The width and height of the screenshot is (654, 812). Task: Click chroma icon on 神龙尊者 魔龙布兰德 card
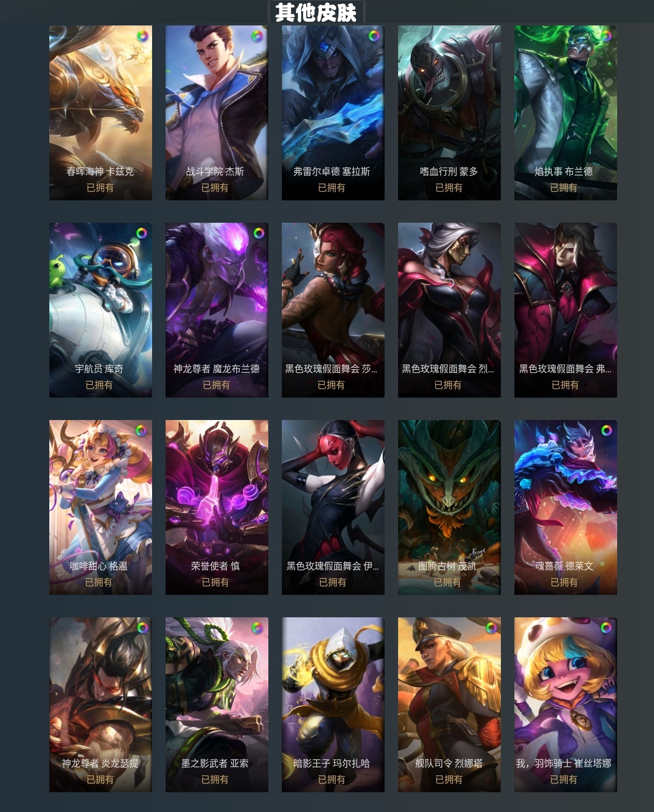point(258,233)
